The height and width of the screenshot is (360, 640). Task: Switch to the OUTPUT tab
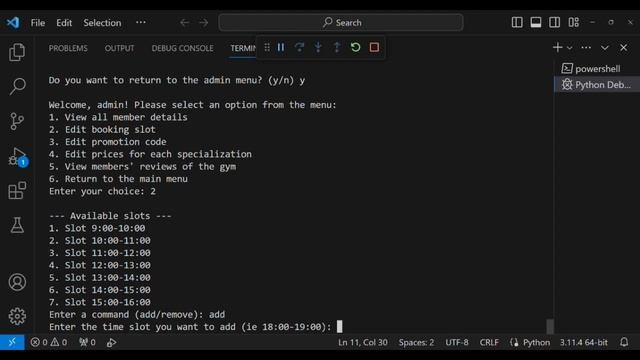(119, 48)
